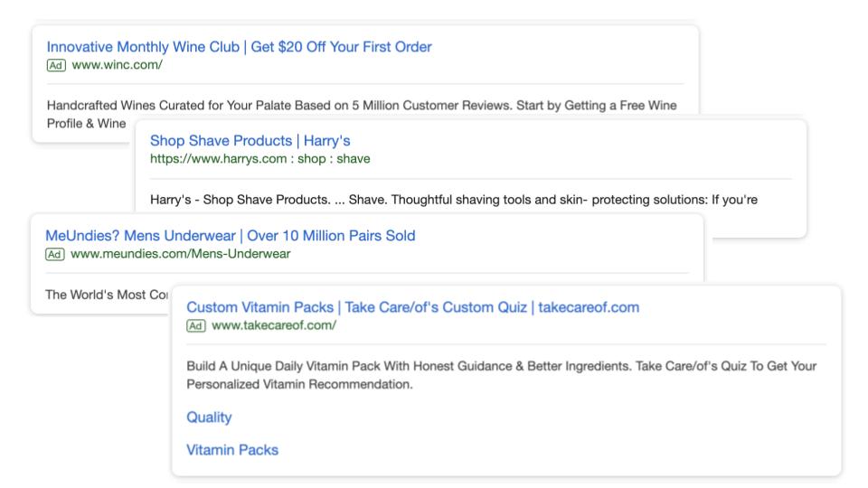Click the Ad badge beside www.takecareof.com
Viewport: 868px width, 488px height.
[196, 326]
